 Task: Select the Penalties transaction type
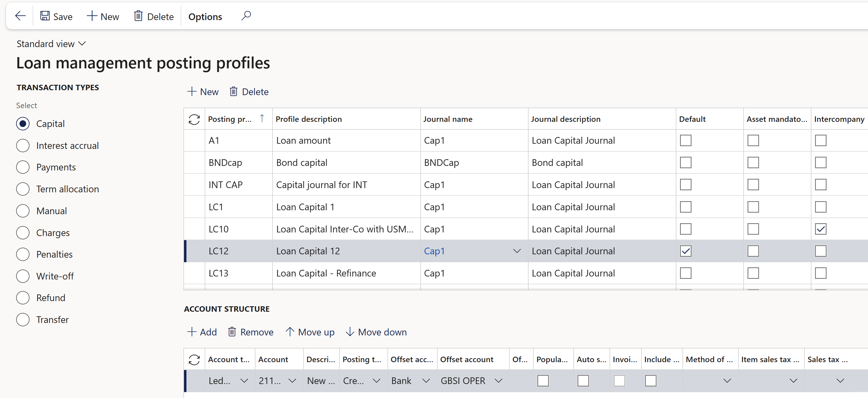23,254
